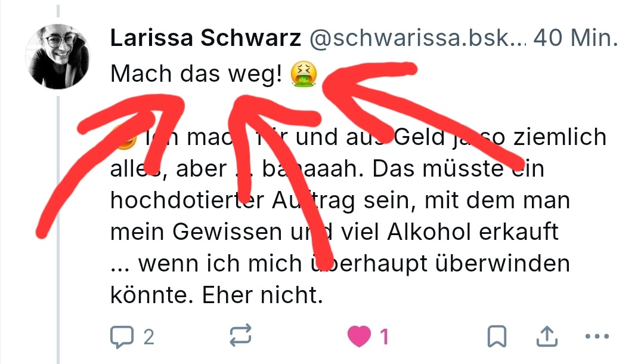Select the gray thread line below avatar
Image resolution: width=644 pixels, height=364 pixels.
coord(58,230)
